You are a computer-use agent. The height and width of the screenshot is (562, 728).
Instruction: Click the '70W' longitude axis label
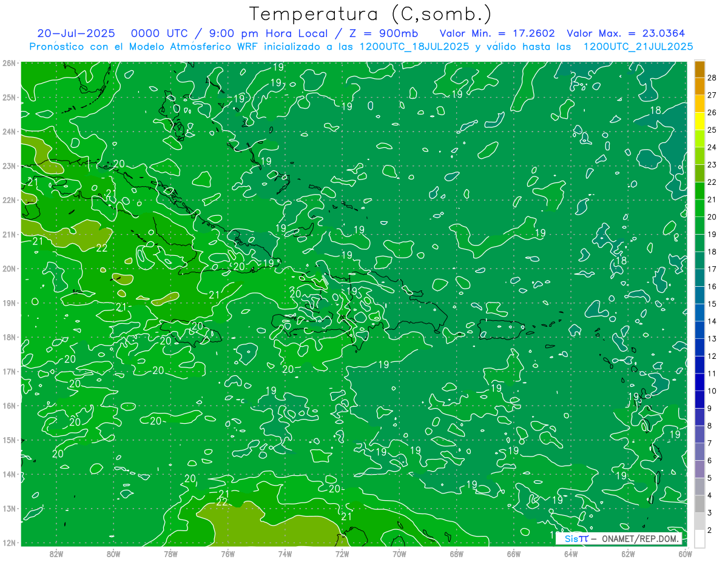[x=399, y=554]
